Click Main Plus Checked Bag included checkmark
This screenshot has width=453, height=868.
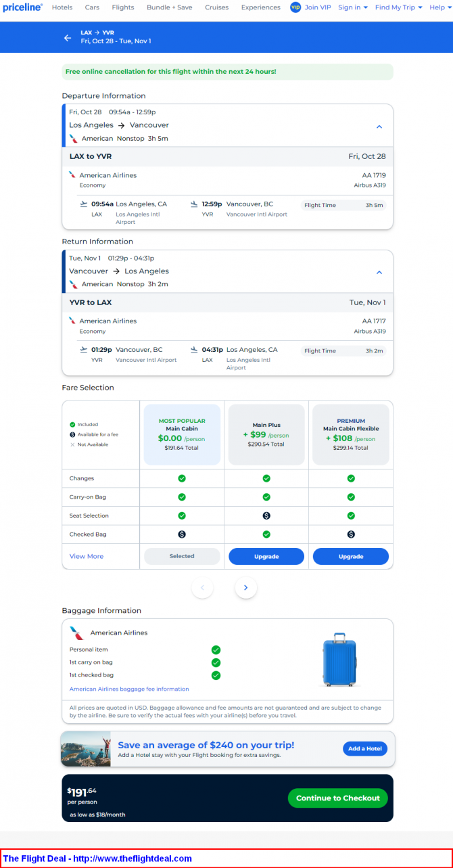click(x=266, y=534)
